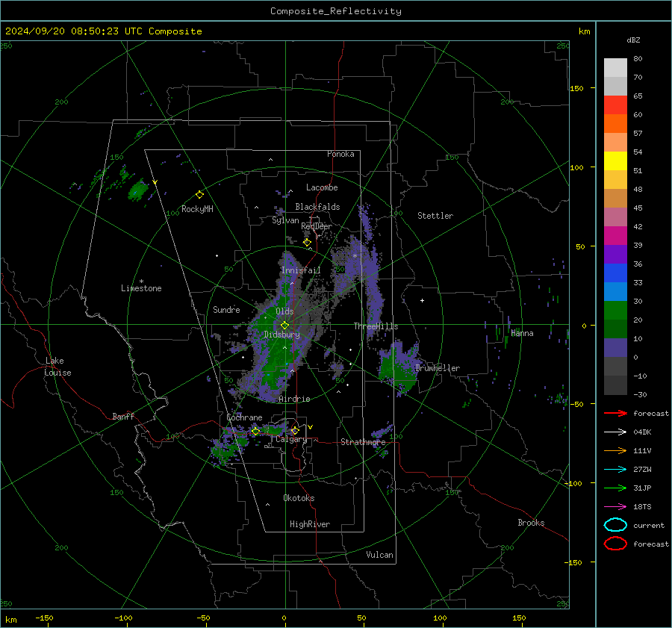Screen dimensions: 672x628
Task: Click the yellow diamond marker below Cochrane
Action: 255,431
